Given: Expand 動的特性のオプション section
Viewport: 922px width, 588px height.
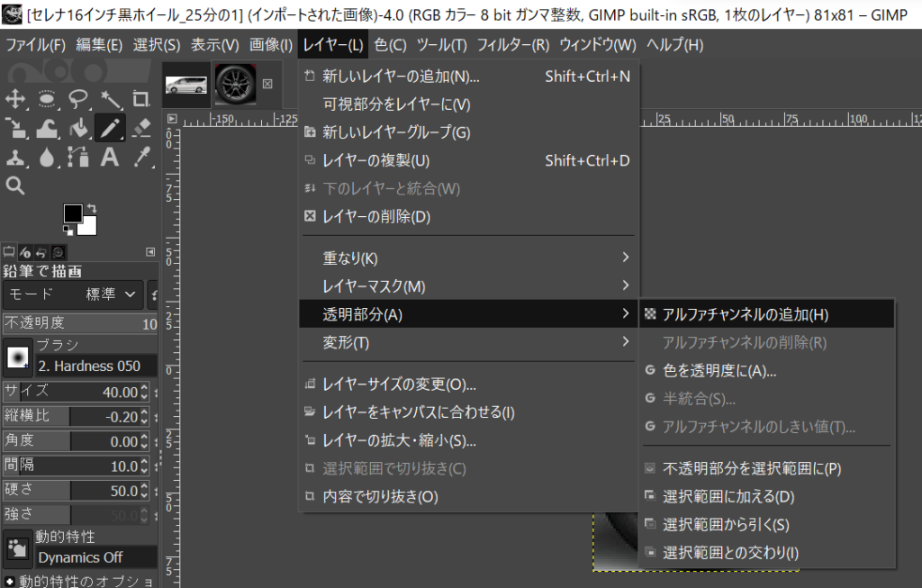Looking at the screenshot, I should click(x=81, y=581).
